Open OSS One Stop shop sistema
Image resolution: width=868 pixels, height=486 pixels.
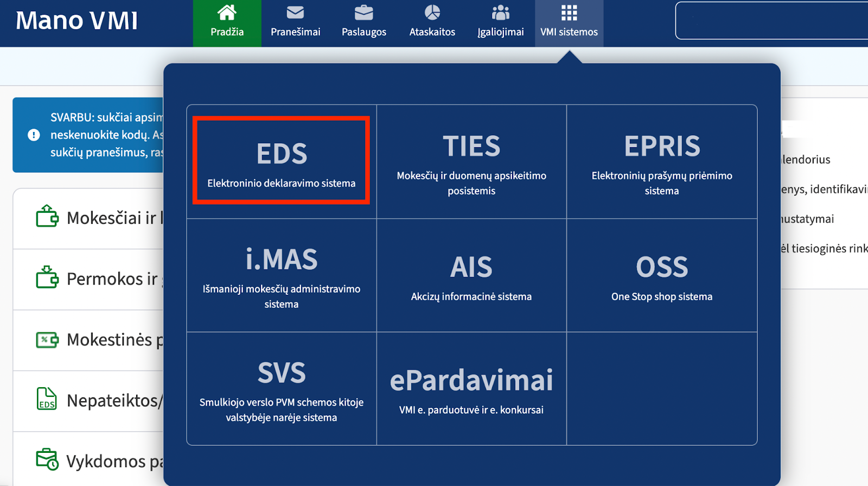[662, 276]
